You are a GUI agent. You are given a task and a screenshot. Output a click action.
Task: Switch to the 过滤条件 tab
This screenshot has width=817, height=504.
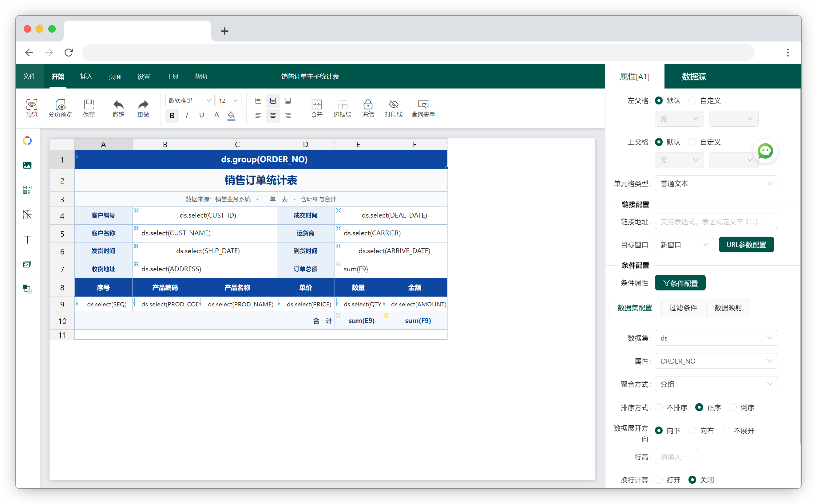pyautogui.click(x=683, y=308)
